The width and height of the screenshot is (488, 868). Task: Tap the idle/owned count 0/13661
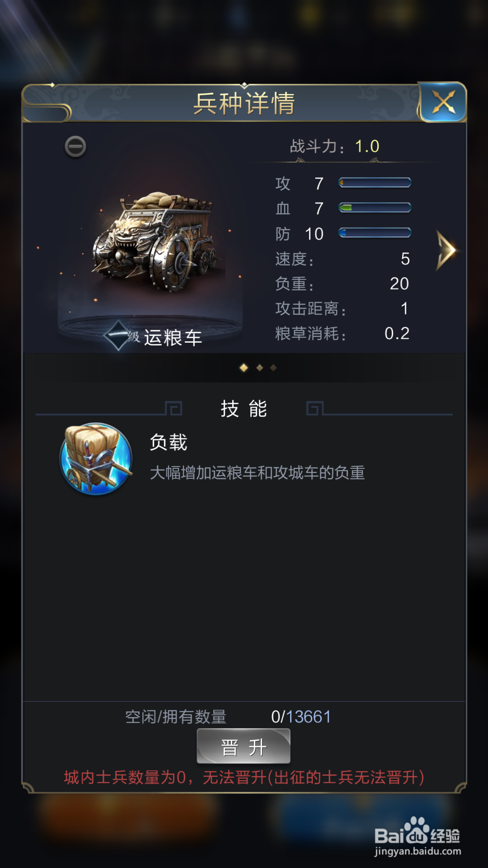301,717
